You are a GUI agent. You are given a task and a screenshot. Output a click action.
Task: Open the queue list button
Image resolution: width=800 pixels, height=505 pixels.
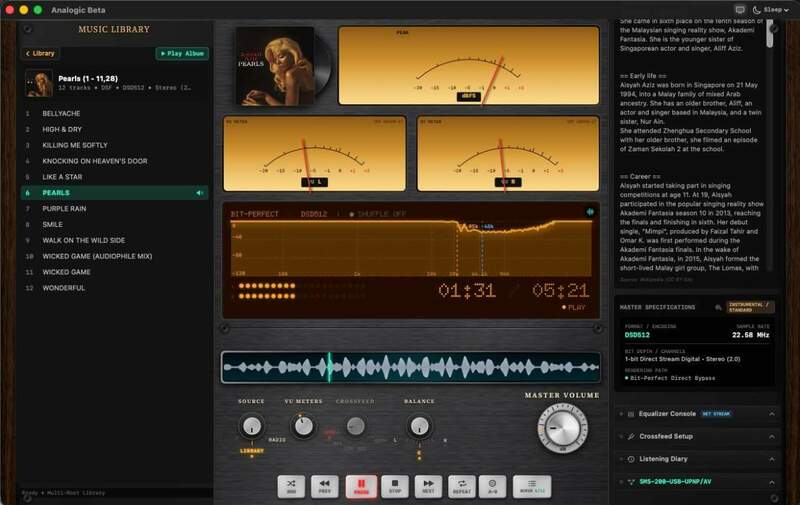(532, 486)
